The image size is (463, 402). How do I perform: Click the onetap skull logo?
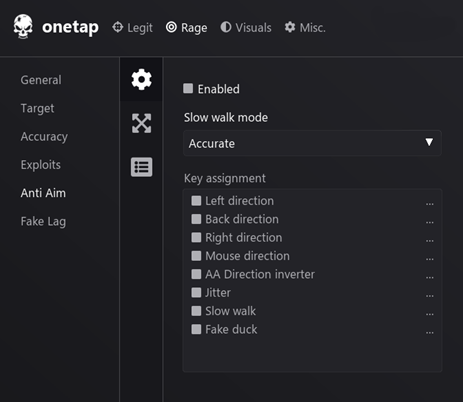[x=23, y=27]
